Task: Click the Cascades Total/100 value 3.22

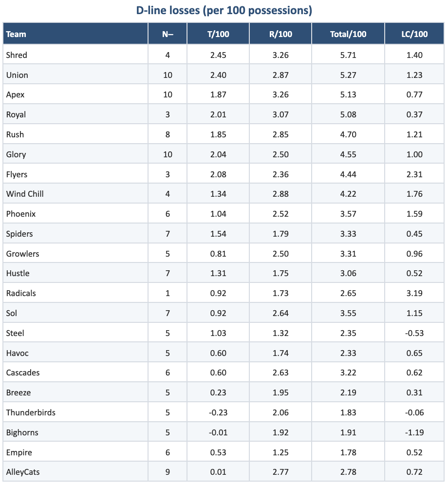Action: tap(348, 373)
